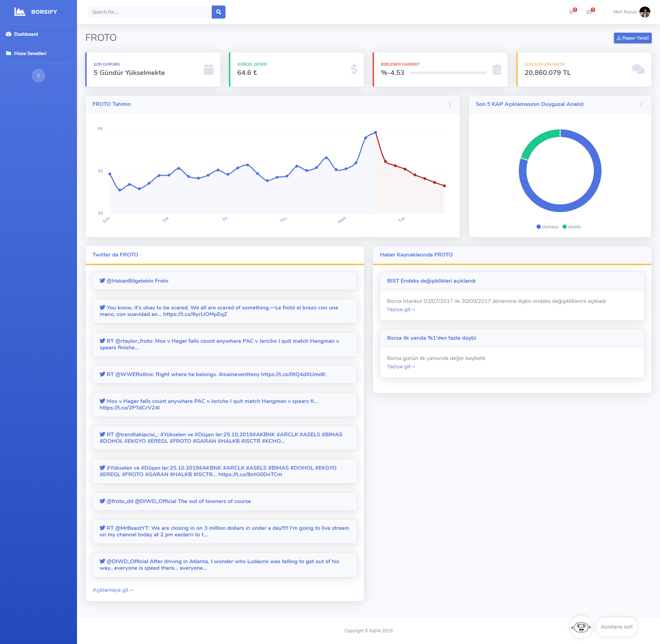Toggle olumlu legend in donut chart

tap(572, 227)
